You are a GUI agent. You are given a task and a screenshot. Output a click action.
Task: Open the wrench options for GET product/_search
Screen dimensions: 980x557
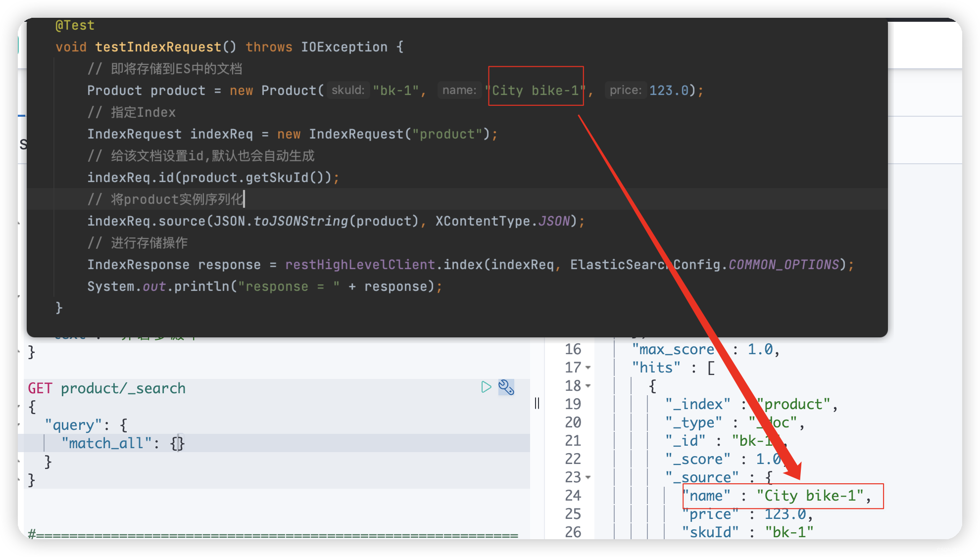click(506, 387)
